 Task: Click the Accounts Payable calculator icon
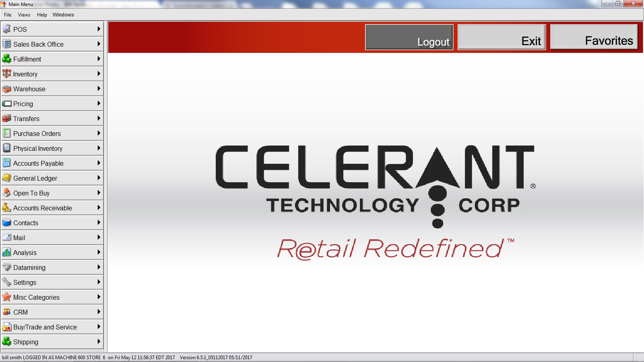[6, 163]
